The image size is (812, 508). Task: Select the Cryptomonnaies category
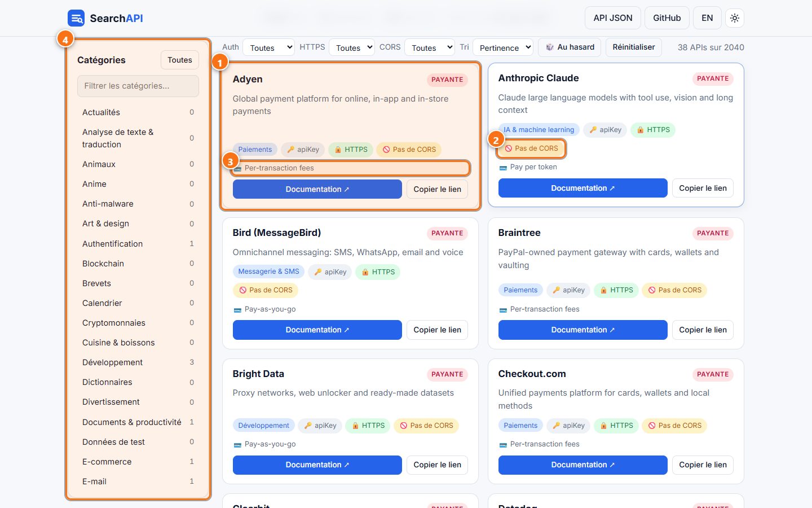tap(138, 323)
